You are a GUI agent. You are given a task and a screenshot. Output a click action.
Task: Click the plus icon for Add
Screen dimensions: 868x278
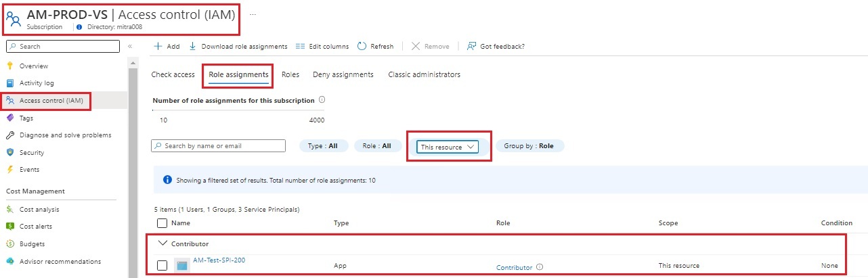pos(158,46)
